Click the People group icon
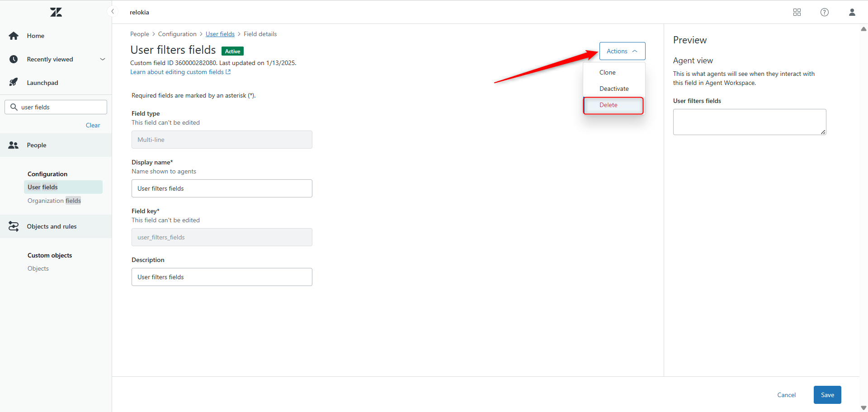The image size is (868, 412). click(x=14, y=145)
